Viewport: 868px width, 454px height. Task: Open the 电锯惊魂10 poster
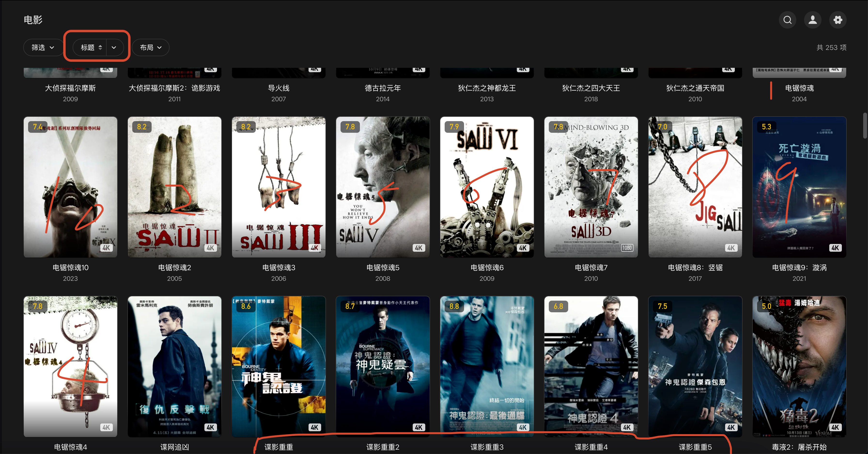point(70,187)
